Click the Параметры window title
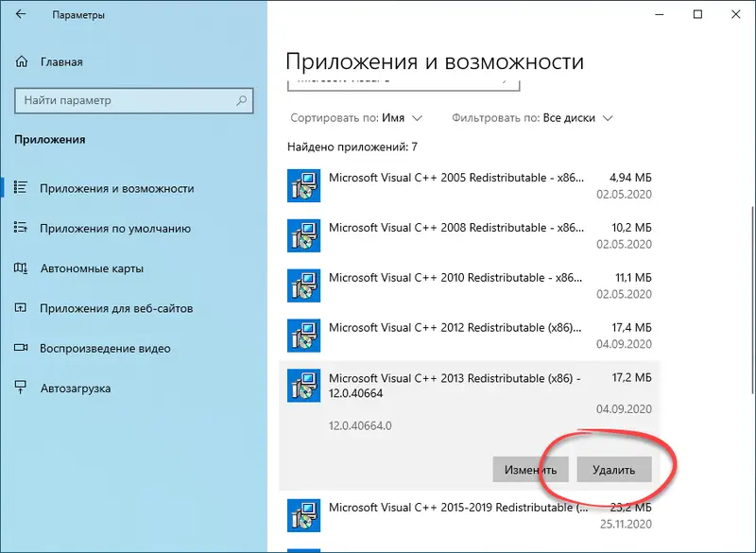This screenshot has width=756, height=553. 78,15
